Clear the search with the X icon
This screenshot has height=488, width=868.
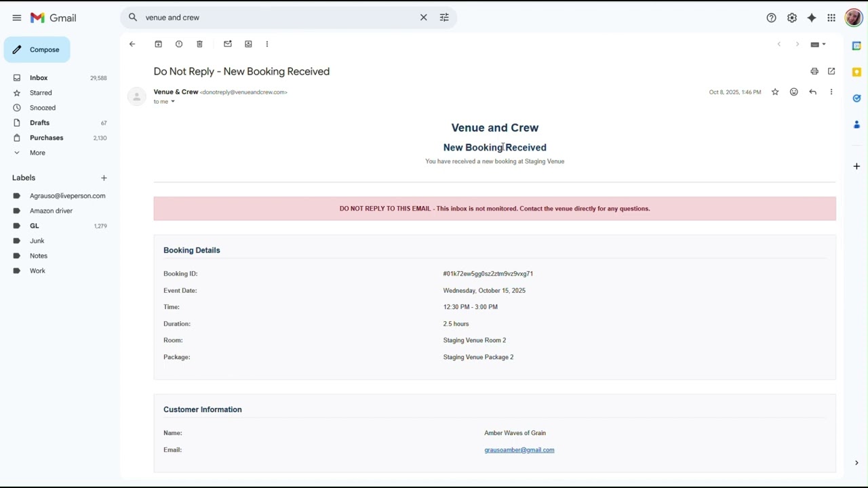[424, 18]
